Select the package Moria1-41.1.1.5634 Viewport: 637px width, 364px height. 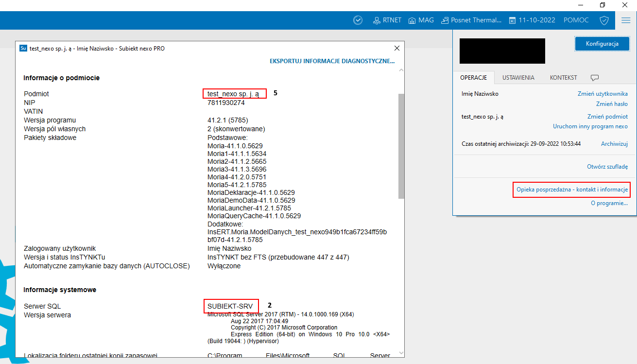click(x=237, y=154)
